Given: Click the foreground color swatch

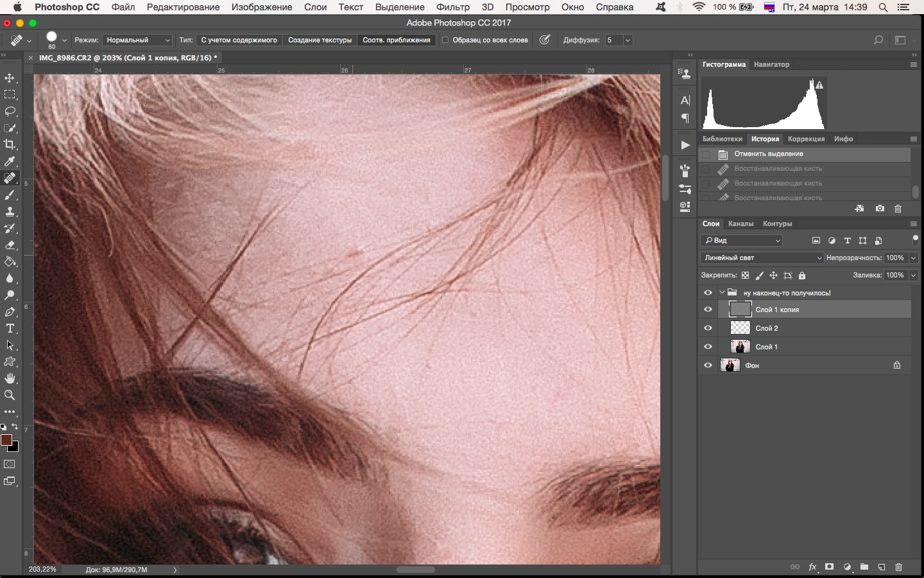Looking at the screenshot, I should point(6,440).
